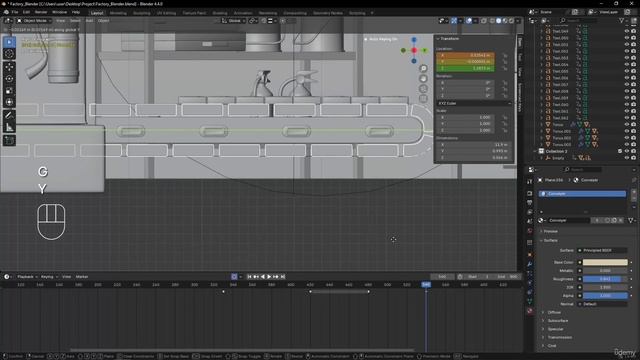Collapse Collection 2 in the outliner
640x360 pixels.
pyautogui.click(x=536, y=151)
